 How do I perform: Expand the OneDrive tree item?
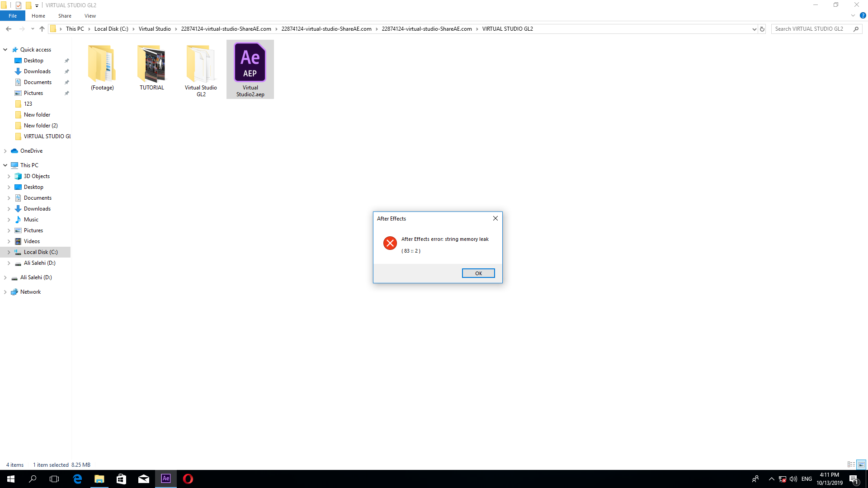pyautogui.click(x=5, y=151)
